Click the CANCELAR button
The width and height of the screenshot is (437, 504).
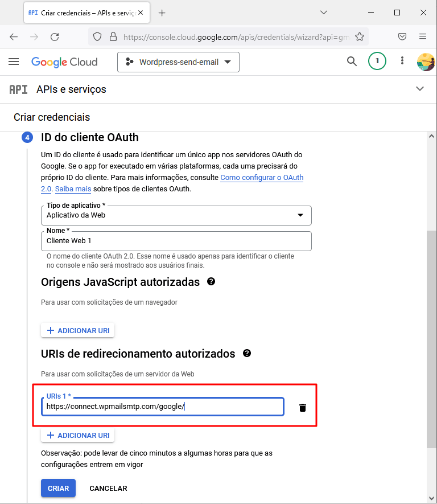pos(108,488)
